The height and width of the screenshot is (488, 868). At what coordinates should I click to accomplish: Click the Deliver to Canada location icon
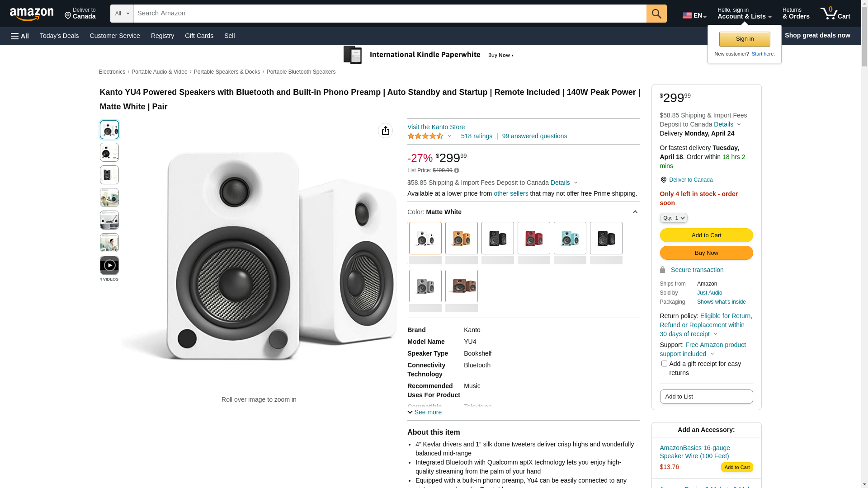663,180
